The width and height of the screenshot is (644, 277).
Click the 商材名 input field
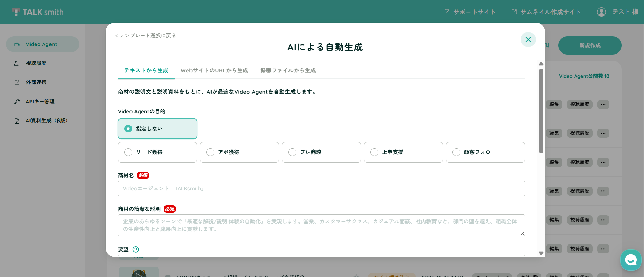tap(321, 188)
